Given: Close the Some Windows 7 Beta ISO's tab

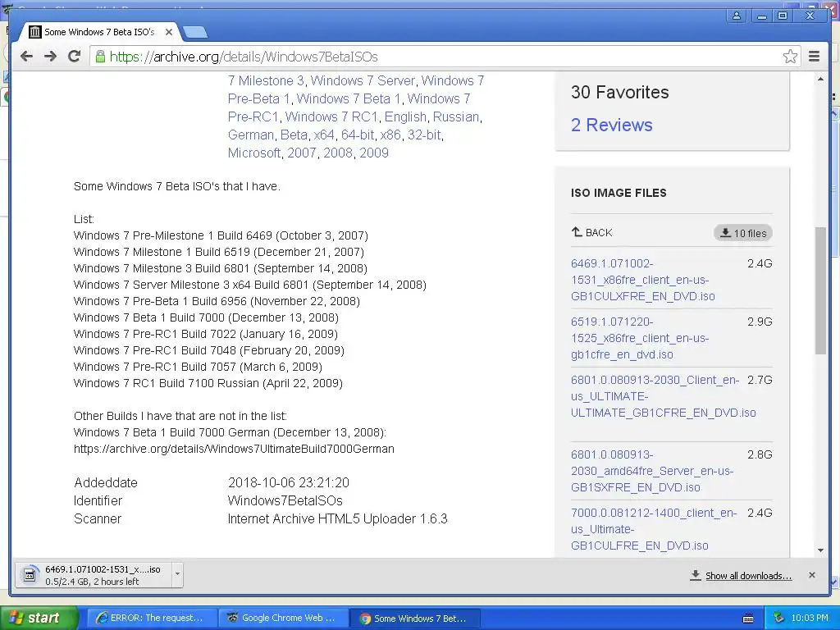Looking at the screenshot, I should (169, 32).
